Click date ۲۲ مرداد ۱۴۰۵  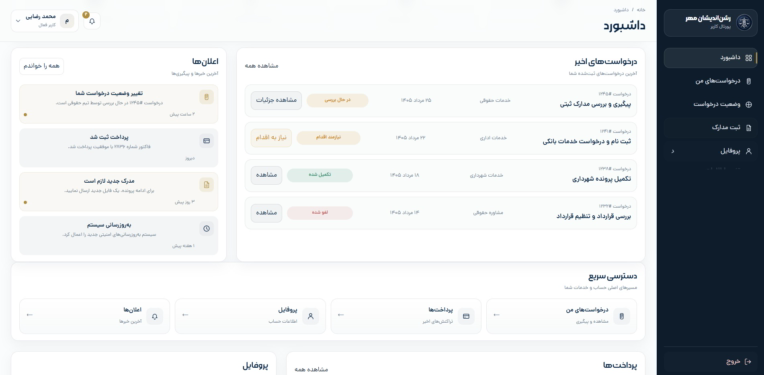410,138
